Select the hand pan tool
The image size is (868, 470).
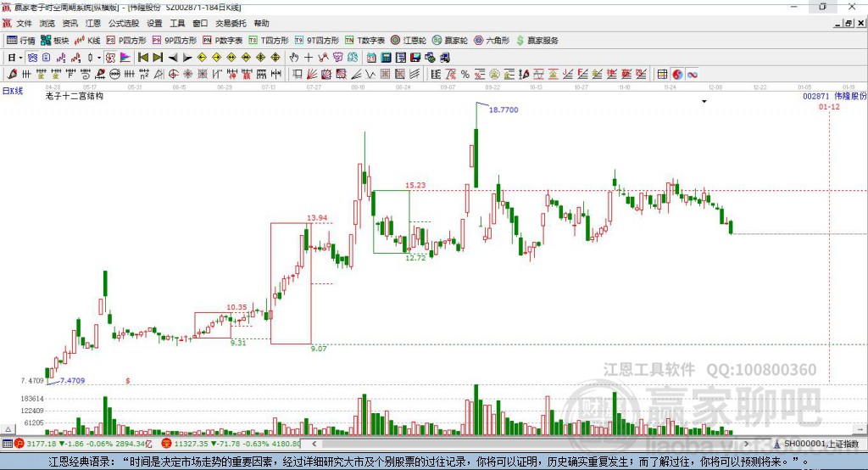294,58
